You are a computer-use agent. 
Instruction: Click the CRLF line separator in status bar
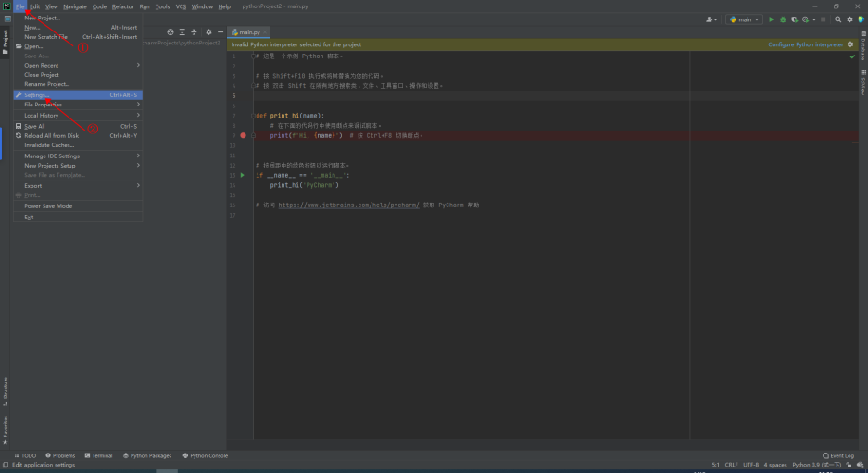[x=731, y=465]
